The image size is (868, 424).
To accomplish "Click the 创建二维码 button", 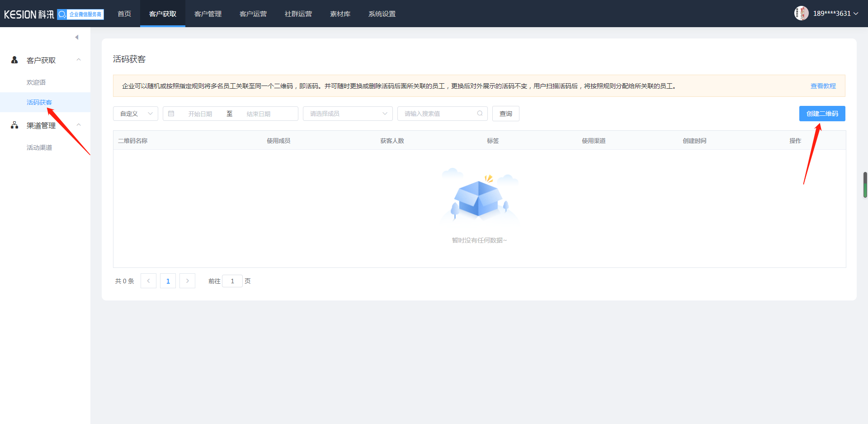I will (822, 114).
